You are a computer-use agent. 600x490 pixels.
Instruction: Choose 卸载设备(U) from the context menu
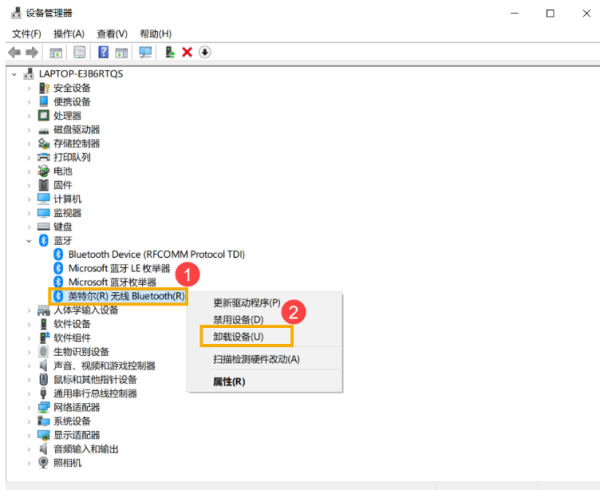[x=238, y=337]
